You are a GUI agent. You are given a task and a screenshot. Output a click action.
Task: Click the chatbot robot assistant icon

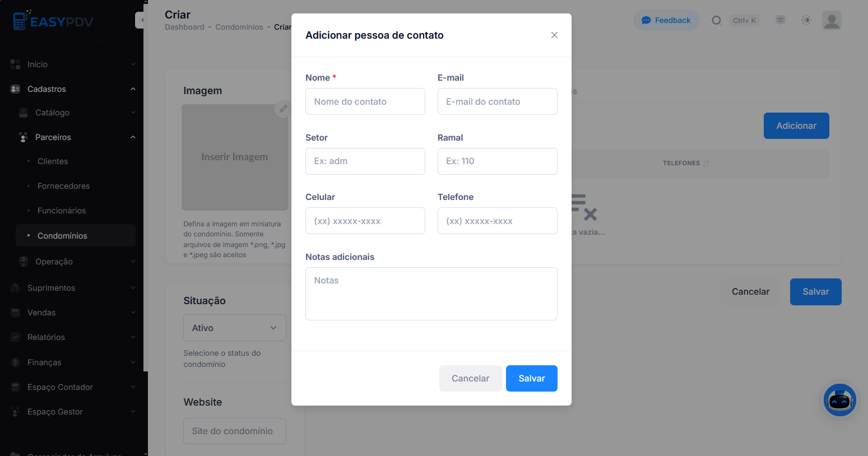point(839,400)
